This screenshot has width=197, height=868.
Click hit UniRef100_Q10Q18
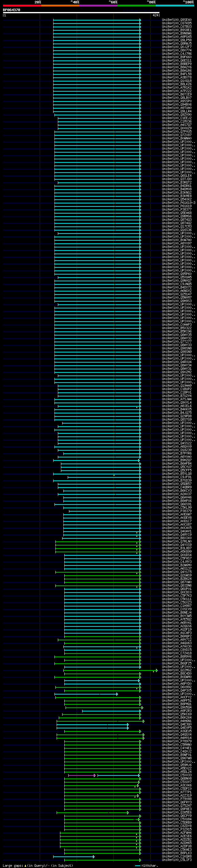(x=177, y=81)
